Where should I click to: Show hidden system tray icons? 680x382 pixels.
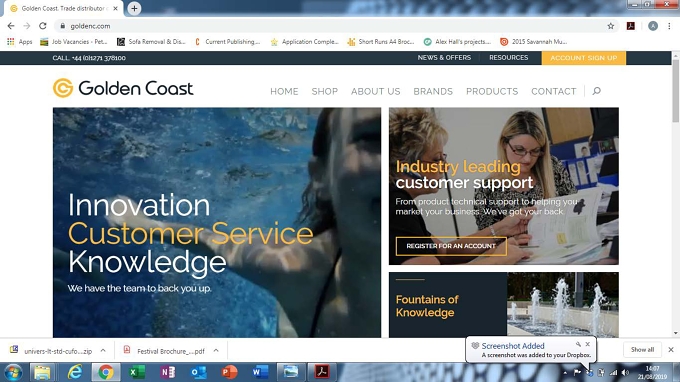565,373
